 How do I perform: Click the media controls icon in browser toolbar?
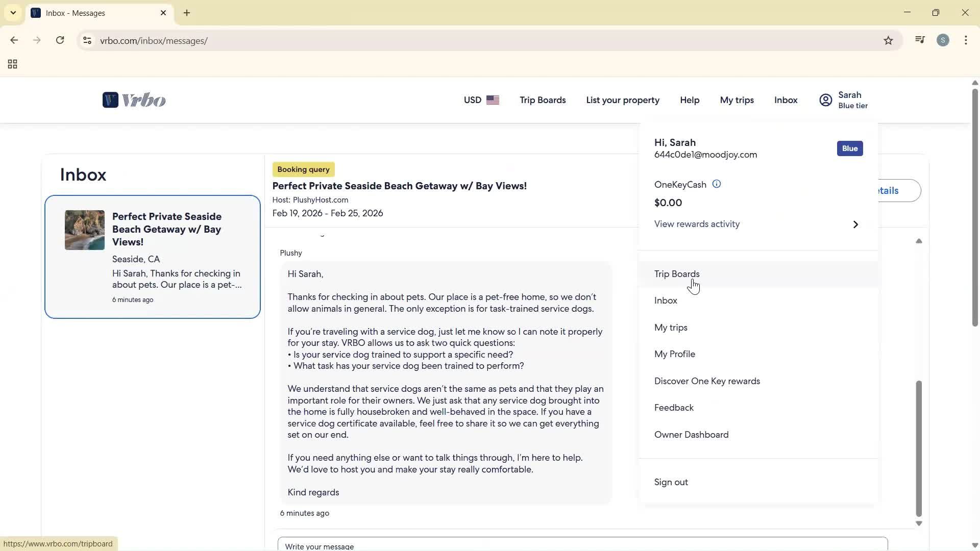coord(920,40)
